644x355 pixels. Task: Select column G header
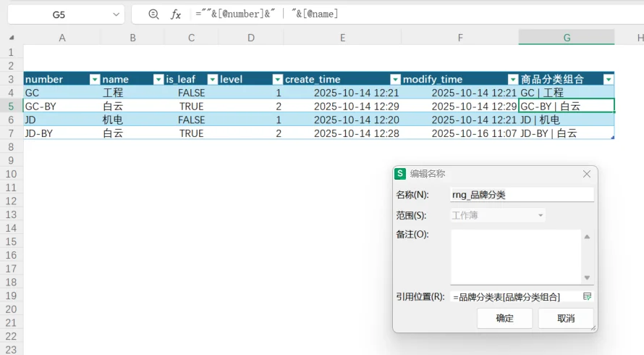[x=567, y=38]
